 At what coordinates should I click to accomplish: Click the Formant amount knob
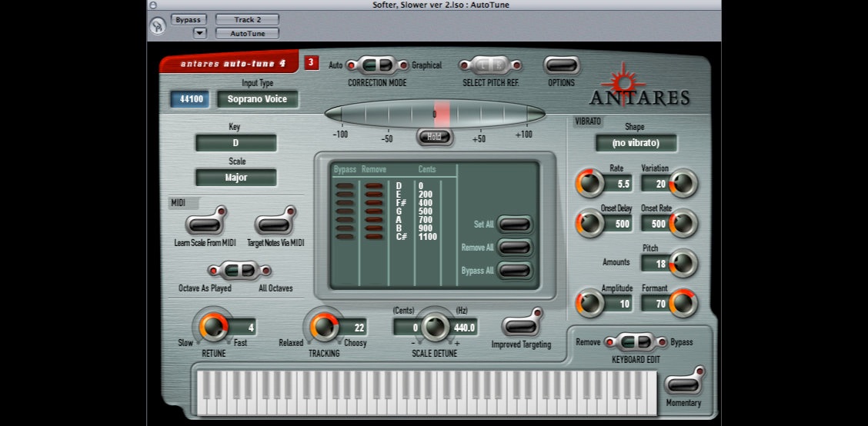[x=683, y=303]
